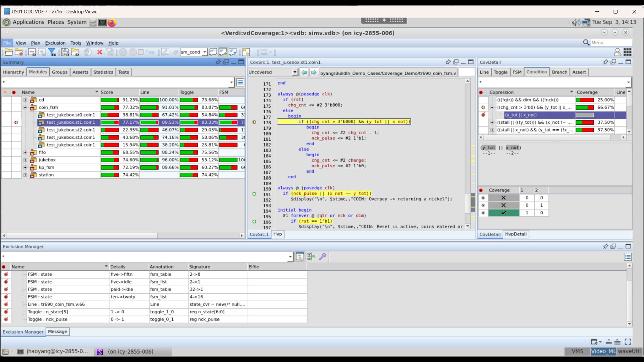Select the Branch tab in CovDetail
Screen dimensions: 644x362
click(559, 72)
